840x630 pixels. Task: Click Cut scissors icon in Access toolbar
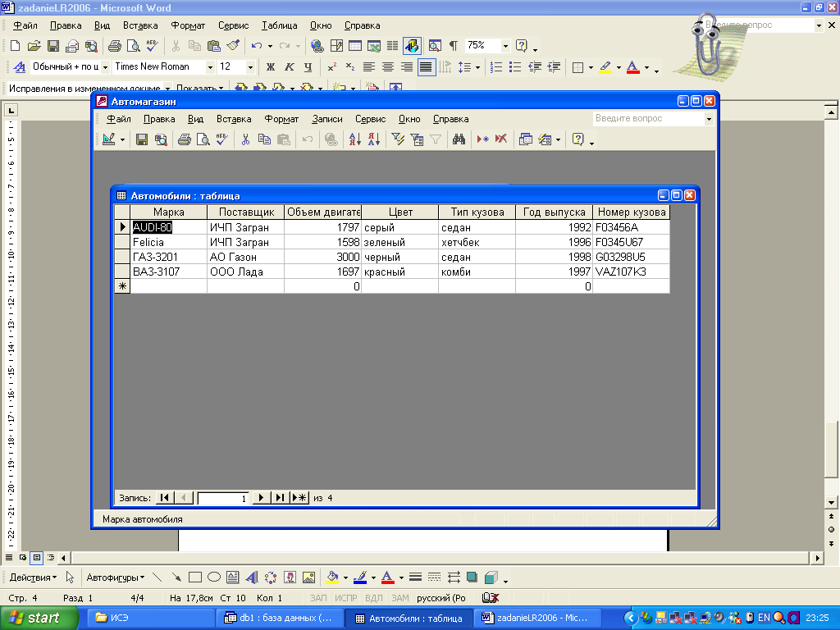[245, 139]
